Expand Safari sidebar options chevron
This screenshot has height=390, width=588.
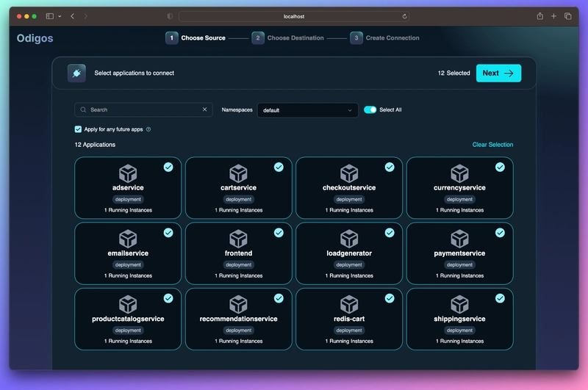[x=60, y=16]
